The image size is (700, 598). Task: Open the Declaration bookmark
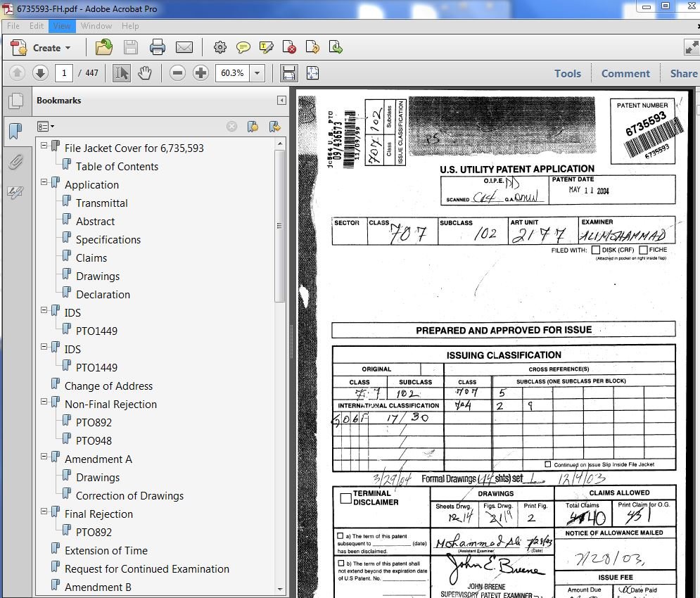click(103, 295)
